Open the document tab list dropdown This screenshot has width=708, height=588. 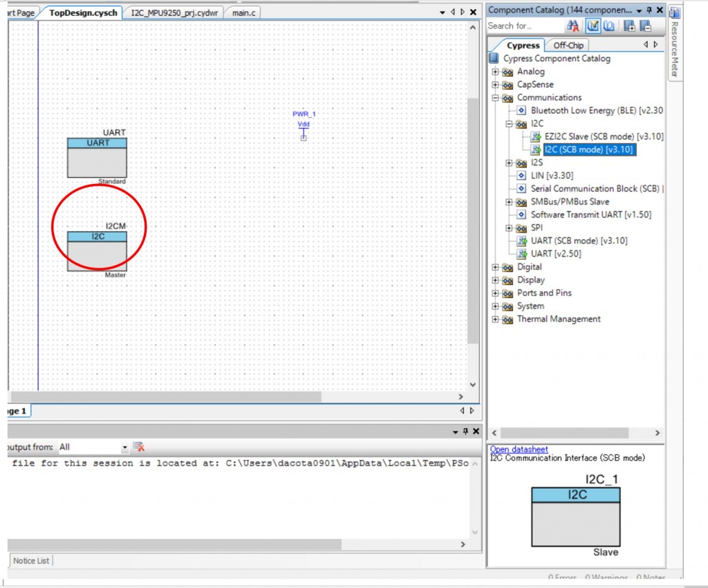click(442, 12)
